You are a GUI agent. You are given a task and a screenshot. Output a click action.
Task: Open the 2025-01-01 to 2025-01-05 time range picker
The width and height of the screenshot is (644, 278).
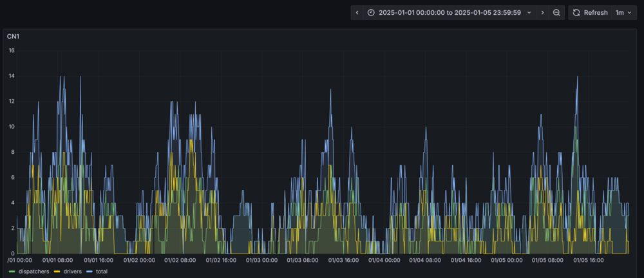(x=449, y=12)
